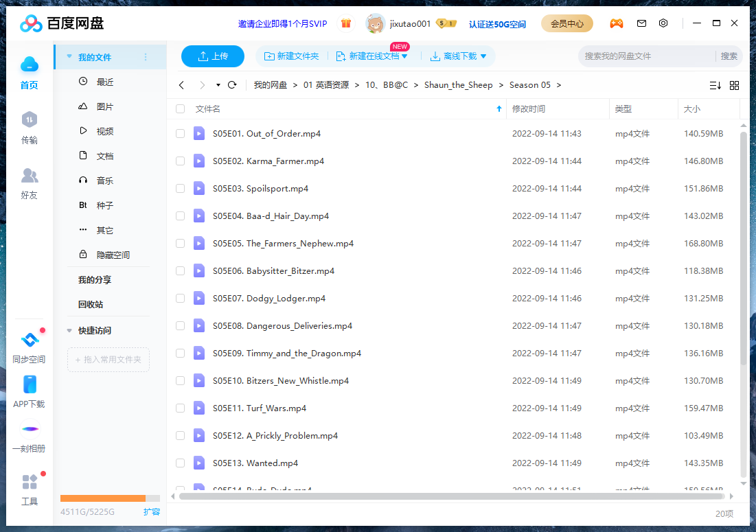Click the 邀请企业即得1个月SVIP link
Image resolution: width=756 pixels, height=532 pixels.
[x=282, y=23]
